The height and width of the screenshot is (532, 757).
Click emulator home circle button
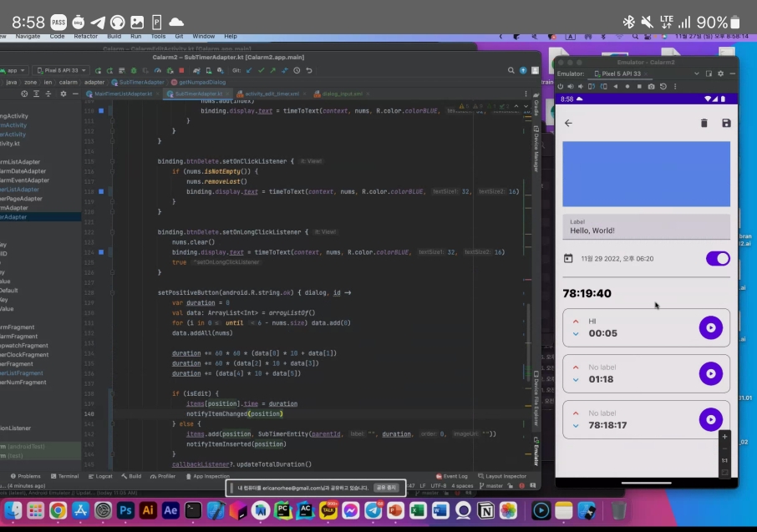click(x=627, y=86)
